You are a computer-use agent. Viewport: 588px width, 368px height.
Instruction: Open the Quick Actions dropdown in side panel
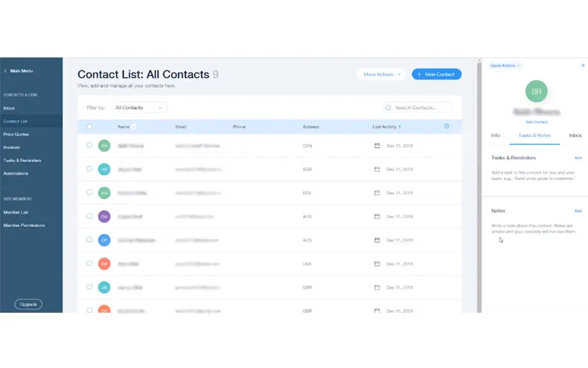point(505,66)
